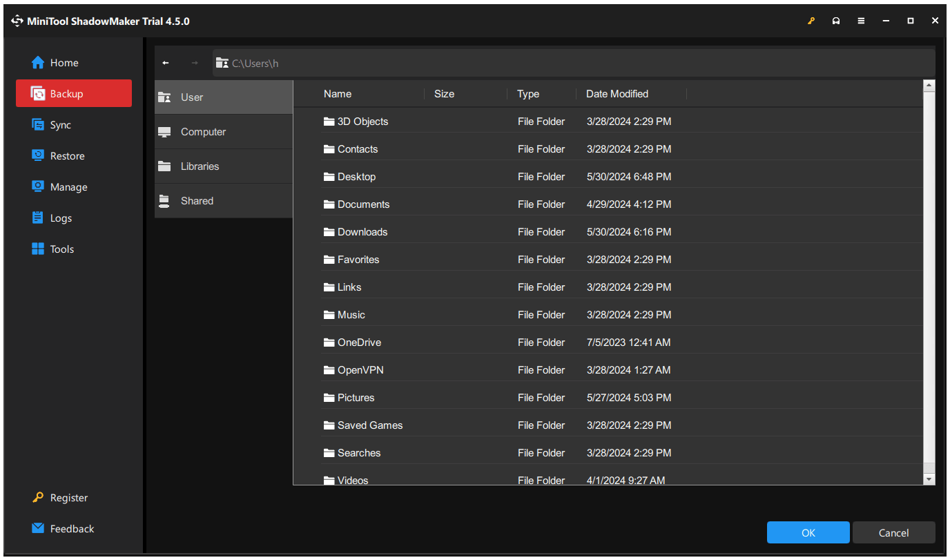Click the folder icon beside Pictures
Image resolution: width=950 pixels, height=560 pixels.
pyautogui.click(x=329, y=398)
